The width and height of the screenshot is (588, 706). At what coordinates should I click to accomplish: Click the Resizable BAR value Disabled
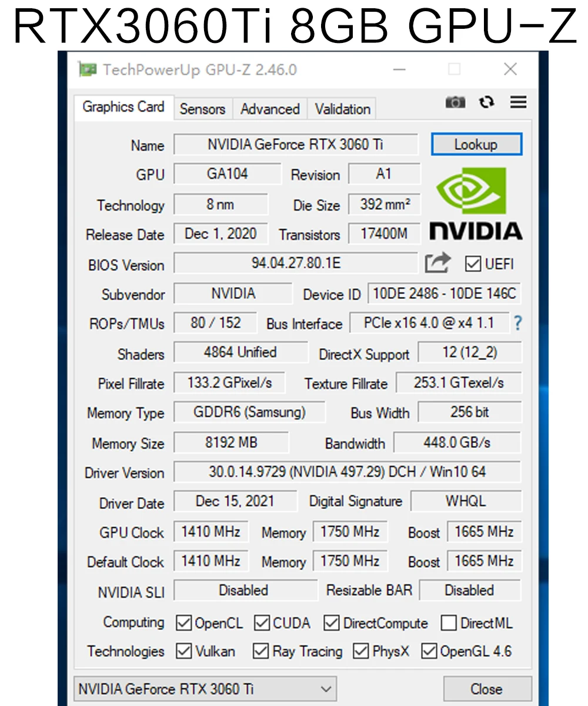[470, 590]
